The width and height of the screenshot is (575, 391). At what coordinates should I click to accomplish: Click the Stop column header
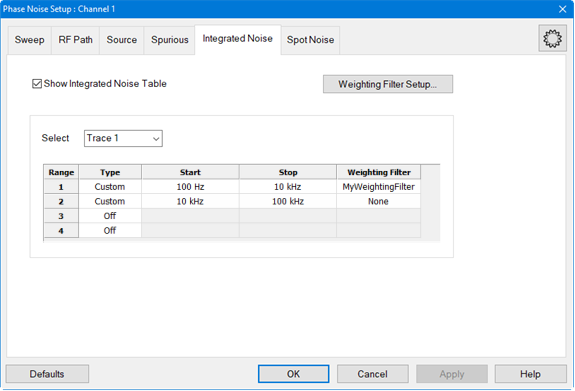pyautogui.click(x=288, y=172)
